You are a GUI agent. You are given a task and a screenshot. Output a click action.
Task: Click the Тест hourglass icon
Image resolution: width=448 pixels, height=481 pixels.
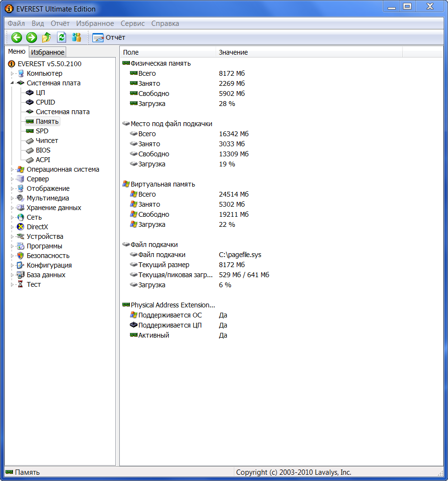pyautogui.click(x=21, y=284)
